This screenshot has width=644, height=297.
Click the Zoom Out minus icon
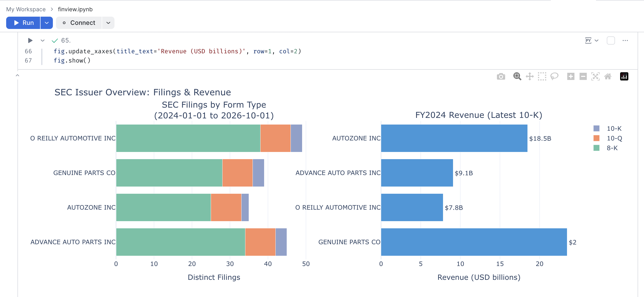click(583, 76)
